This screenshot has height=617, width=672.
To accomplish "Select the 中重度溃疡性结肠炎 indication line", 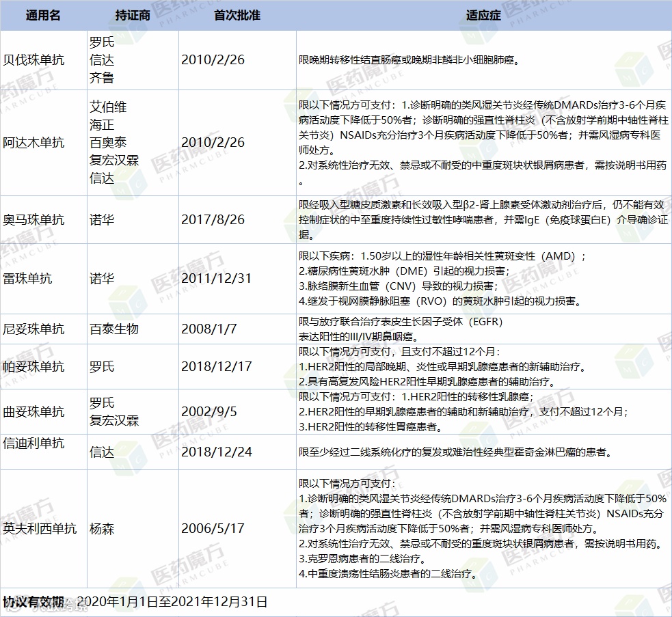I will [389, 574].
